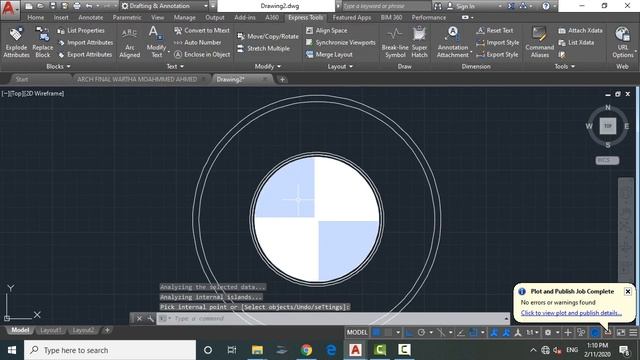Click Move/Copy/Rotate tool
The image size is (640, 360).
coord(268,36)
